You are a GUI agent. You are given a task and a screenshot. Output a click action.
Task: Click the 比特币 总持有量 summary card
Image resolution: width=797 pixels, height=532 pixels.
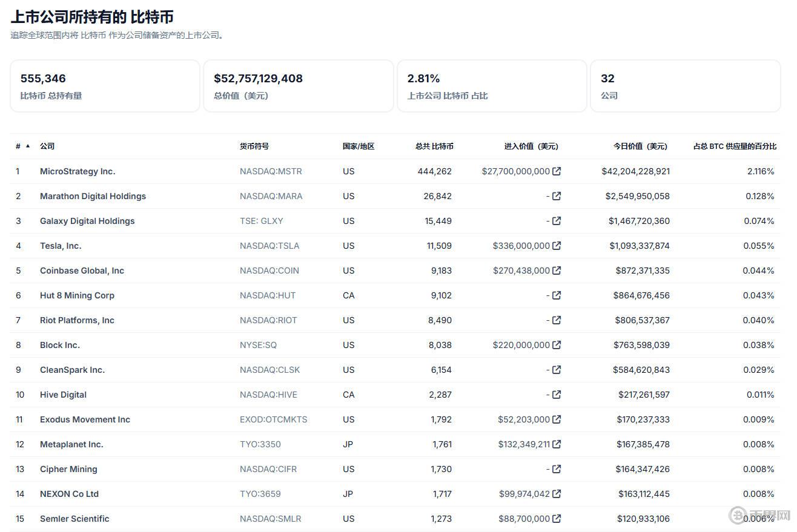pyautogui.click(x=105, y=86)
